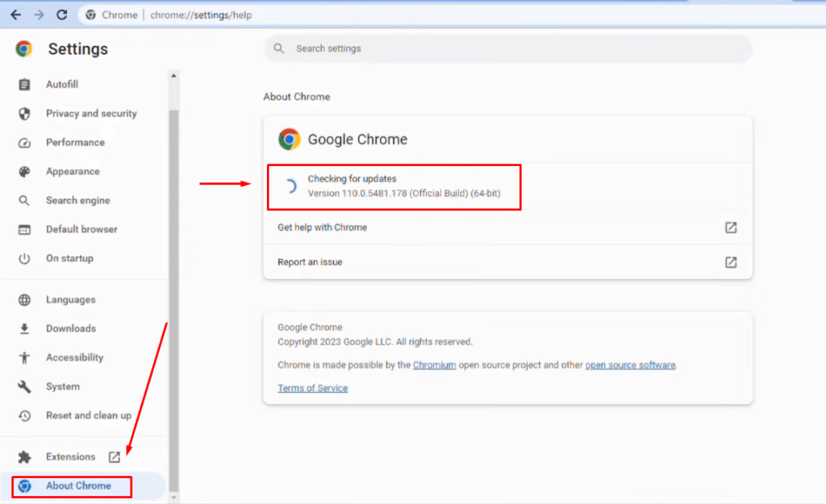Go back using the browser back arrow

pos(16,15)
